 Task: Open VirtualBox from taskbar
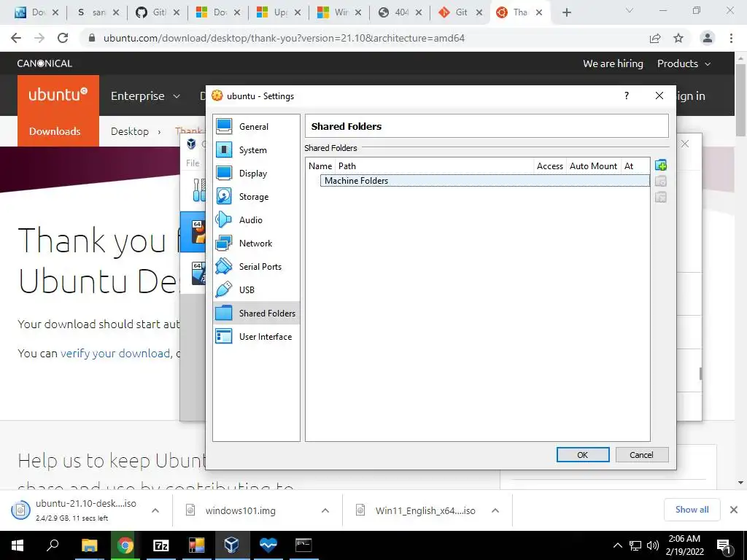click(x=231, y=545)
